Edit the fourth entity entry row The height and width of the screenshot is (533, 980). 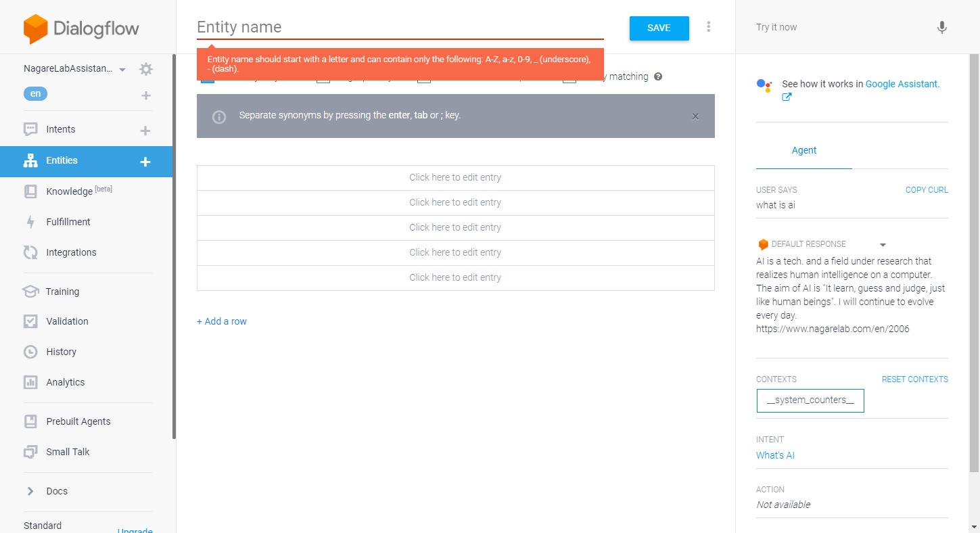point(455,253)
